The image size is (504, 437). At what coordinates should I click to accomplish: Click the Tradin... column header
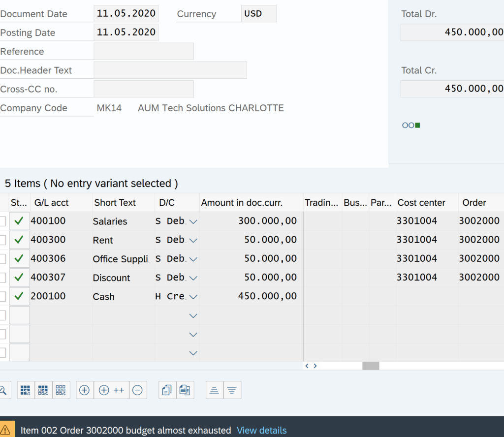point(322,202)
